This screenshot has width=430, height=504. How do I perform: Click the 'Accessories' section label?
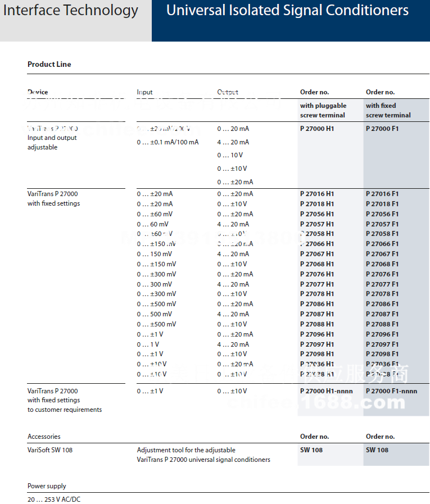[x=44, y=437]
